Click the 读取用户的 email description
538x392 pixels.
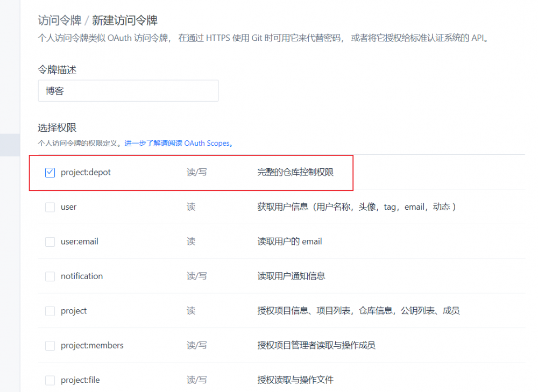pyautogui.click(x=289, y=241)
